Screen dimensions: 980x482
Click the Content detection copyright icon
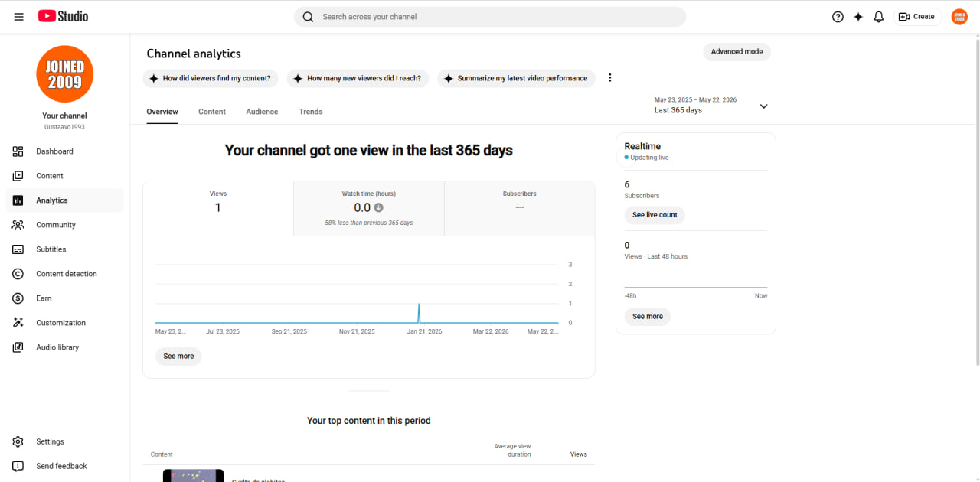tap(18, 274)
